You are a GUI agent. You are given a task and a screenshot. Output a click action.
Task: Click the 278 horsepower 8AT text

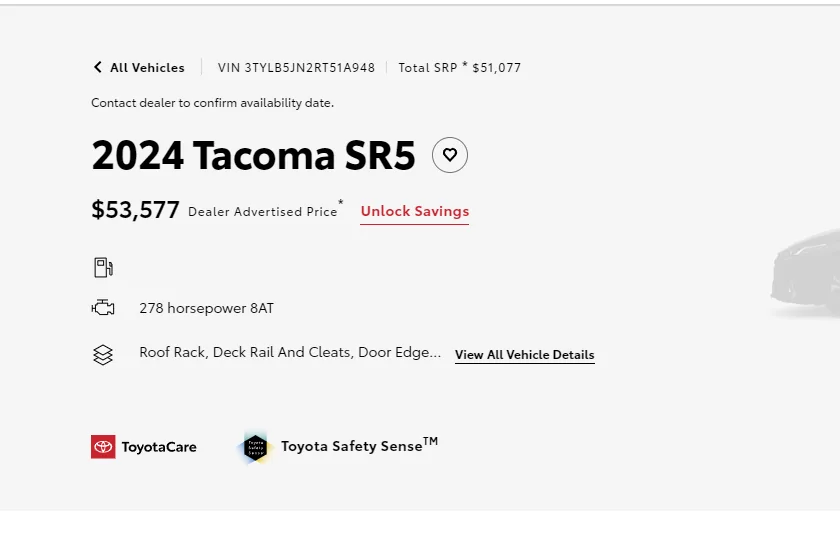(x=206, y=308)
